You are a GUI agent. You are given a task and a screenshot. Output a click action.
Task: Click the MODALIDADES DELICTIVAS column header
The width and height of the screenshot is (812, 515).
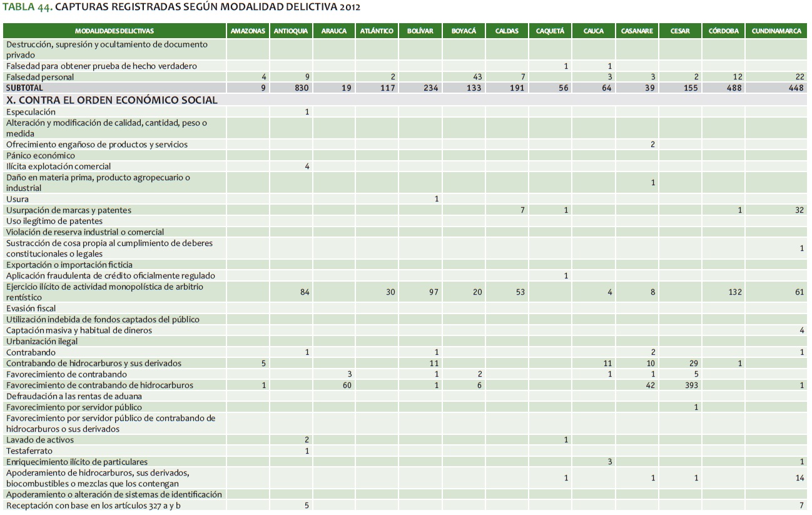114,31
